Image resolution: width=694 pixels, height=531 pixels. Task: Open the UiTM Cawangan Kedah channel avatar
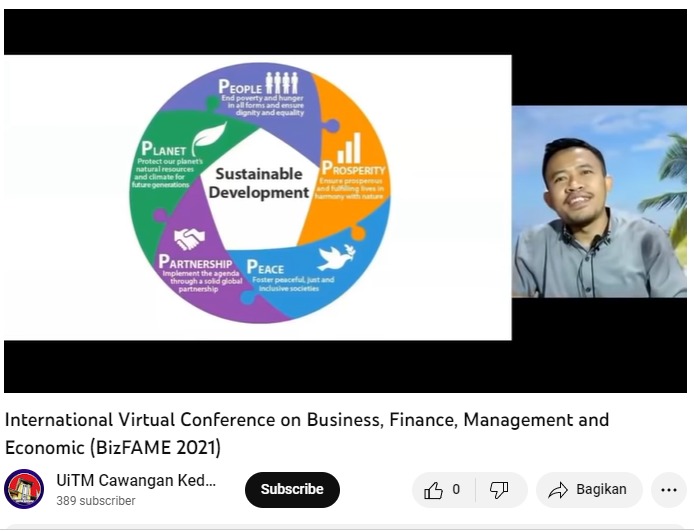click(x=24, y=489)
